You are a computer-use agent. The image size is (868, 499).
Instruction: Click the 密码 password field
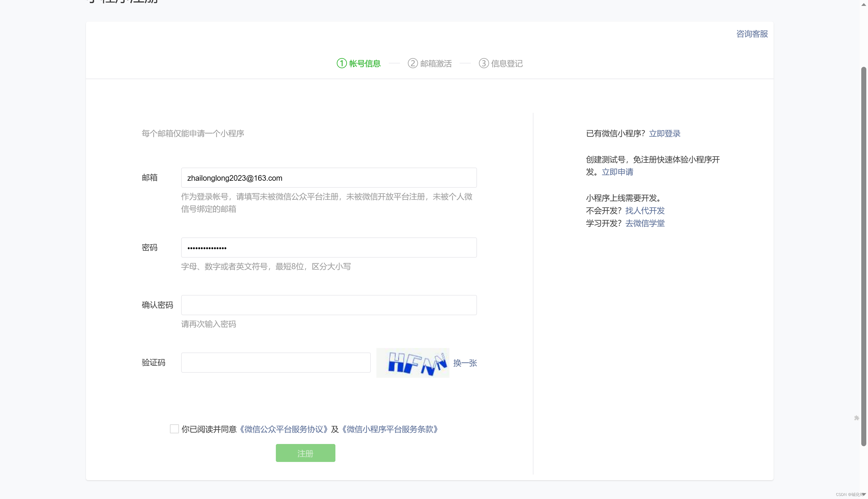click(329, 248)
